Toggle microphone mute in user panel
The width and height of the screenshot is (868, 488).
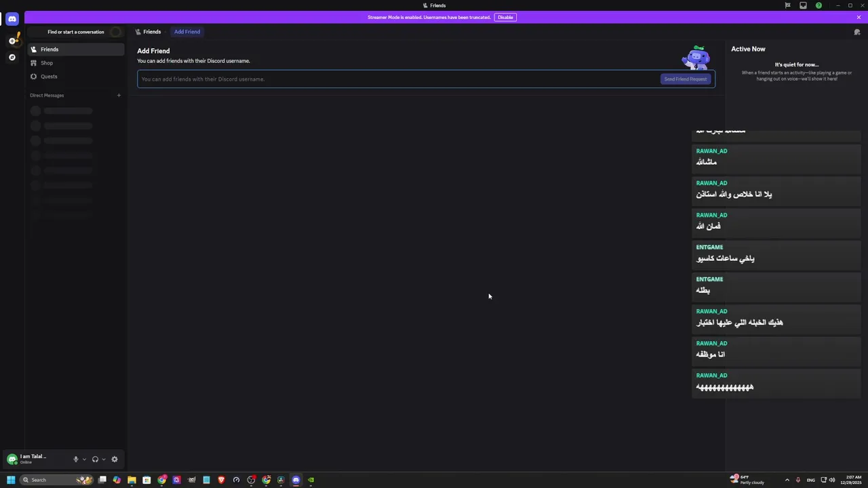[x=76, y=460]
